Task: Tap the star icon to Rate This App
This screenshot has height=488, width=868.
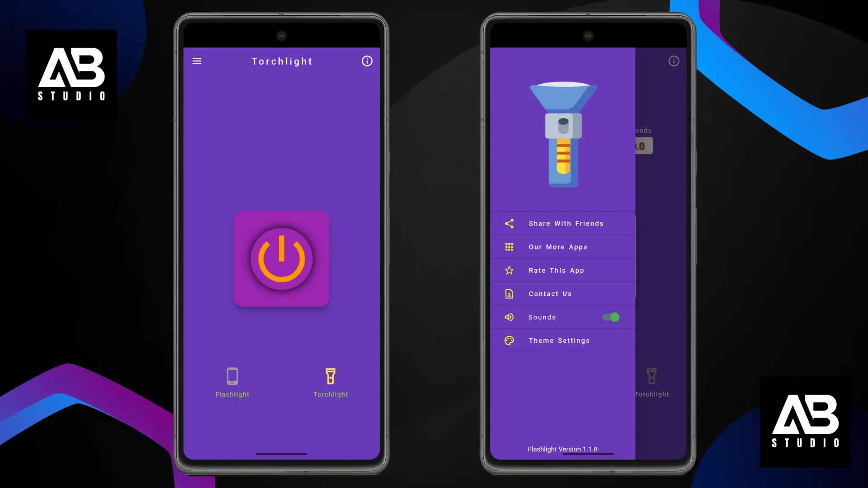Action: 509,271
